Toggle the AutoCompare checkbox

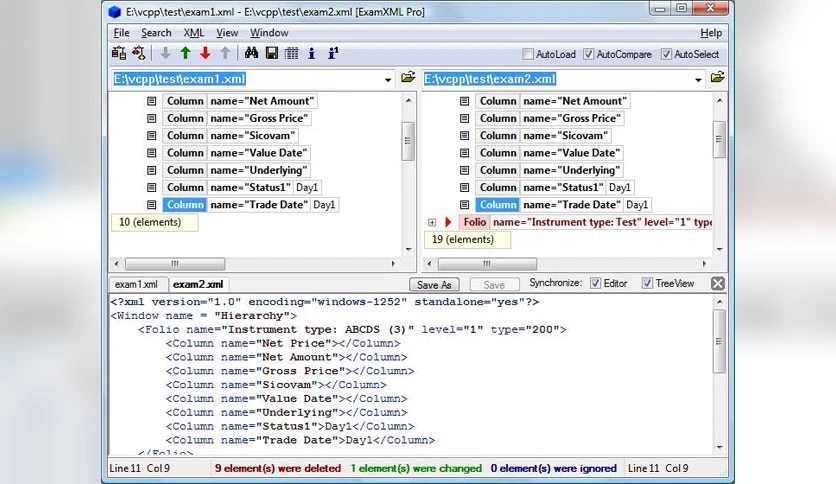point(589,54)
